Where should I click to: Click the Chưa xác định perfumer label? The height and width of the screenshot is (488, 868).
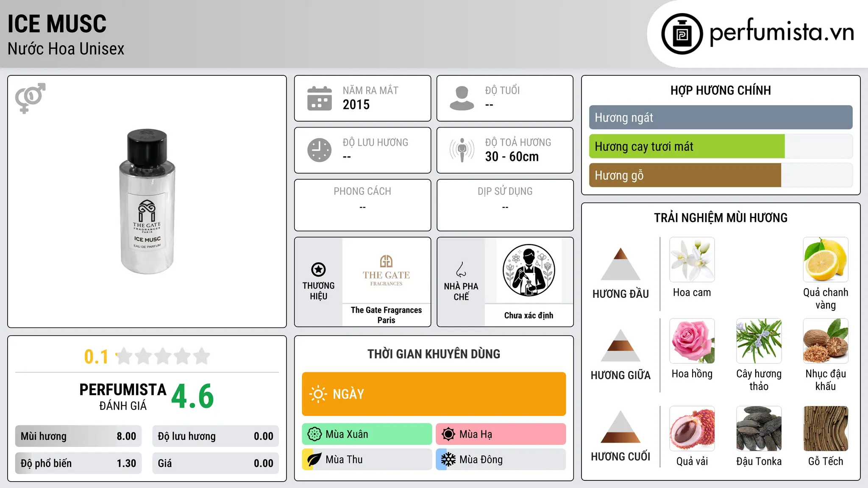click(529, 315)
